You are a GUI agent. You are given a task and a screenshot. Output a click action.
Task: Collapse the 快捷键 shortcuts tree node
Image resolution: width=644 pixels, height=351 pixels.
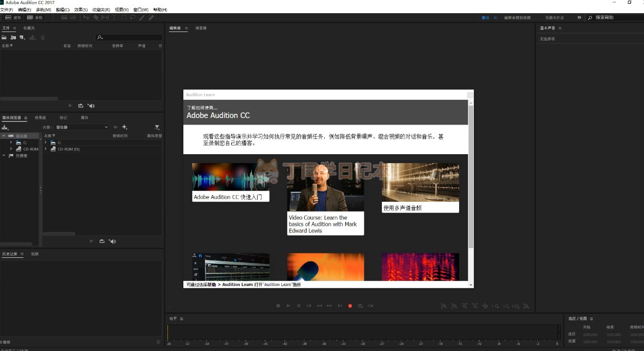[4, 155]
